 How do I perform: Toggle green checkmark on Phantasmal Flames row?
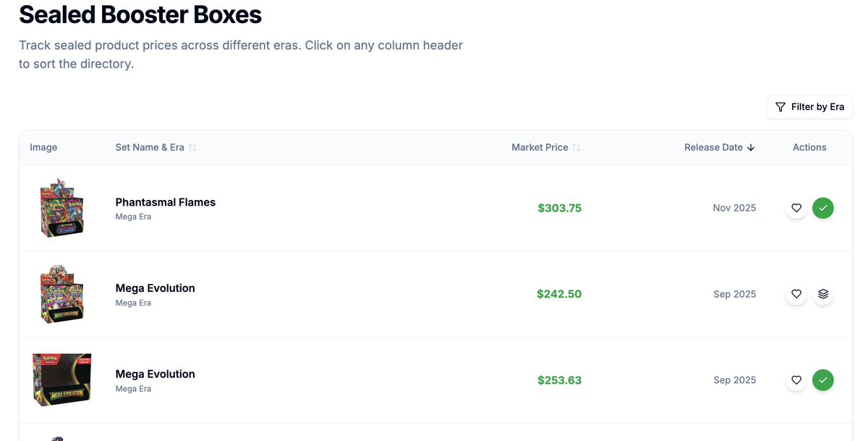pyautogui.click(x=823, y=209)
